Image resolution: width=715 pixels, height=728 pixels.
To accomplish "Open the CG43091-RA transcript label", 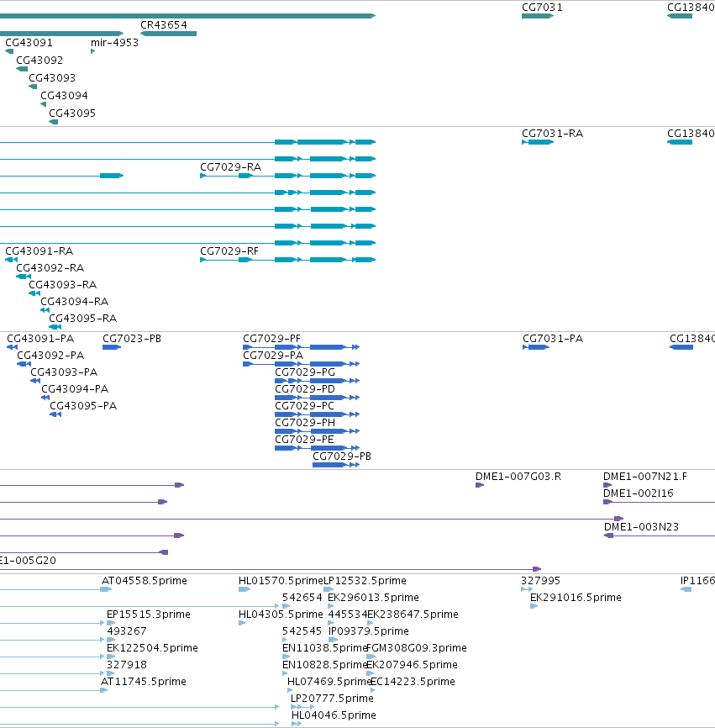I will coord(39,251).
